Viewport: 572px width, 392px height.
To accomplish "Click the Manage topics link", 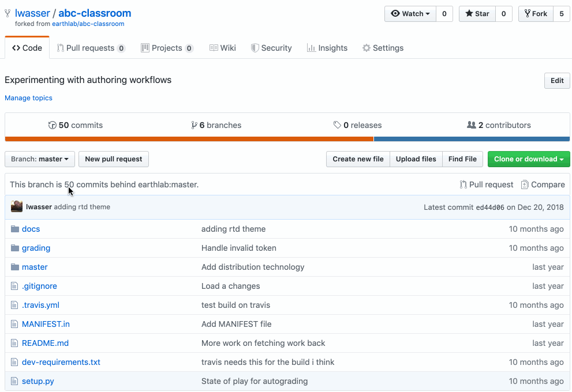I will (x=28, y=98).
